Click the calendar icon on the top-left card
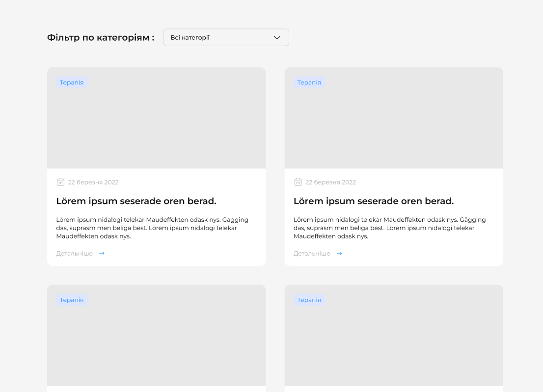The width and height of the screenshot is (543, 392). (x=60, y=182)
